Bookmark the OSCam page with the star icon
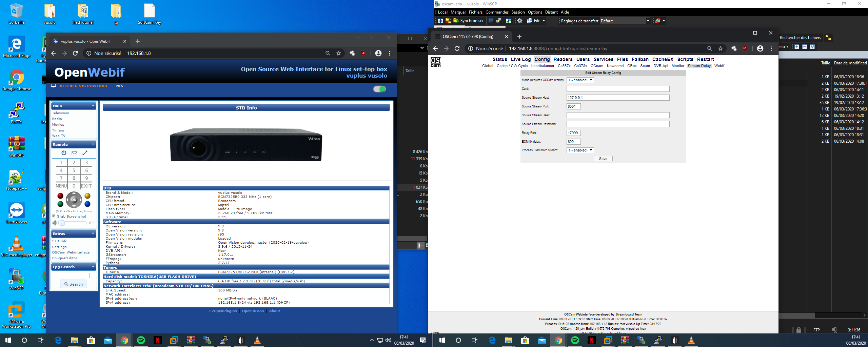The image size is (868, 347). click(x=721, y=48)
